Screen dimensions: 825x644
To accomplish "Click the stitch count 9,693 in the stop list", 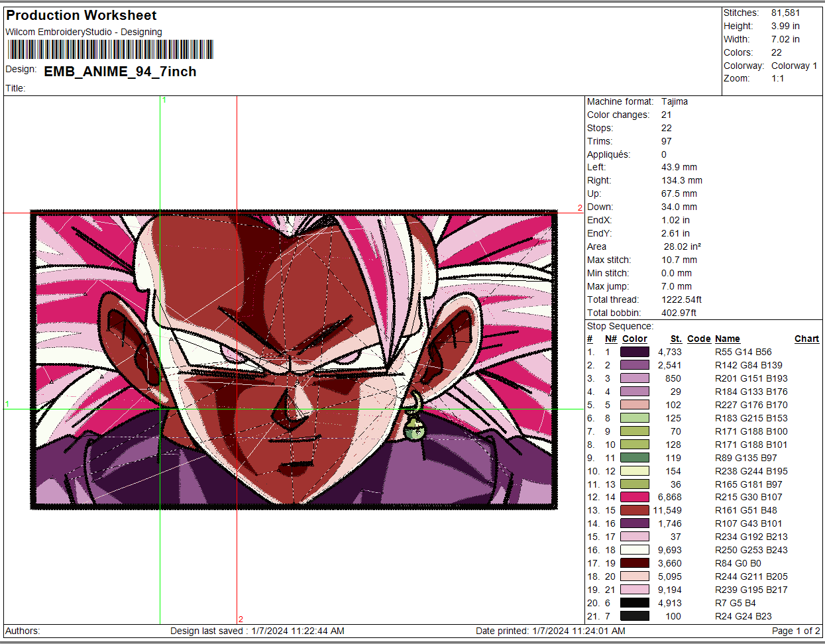I will coord(670,550).
